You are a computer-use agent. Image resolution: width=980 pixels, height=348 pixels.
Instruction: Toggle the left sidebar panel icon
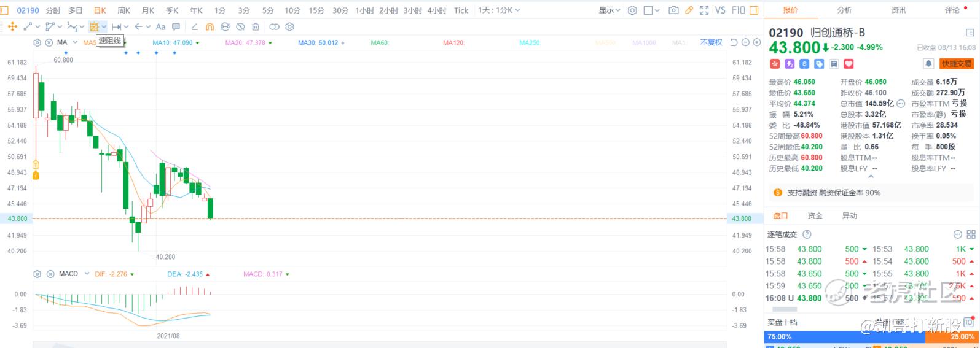(x=4, y=10)
